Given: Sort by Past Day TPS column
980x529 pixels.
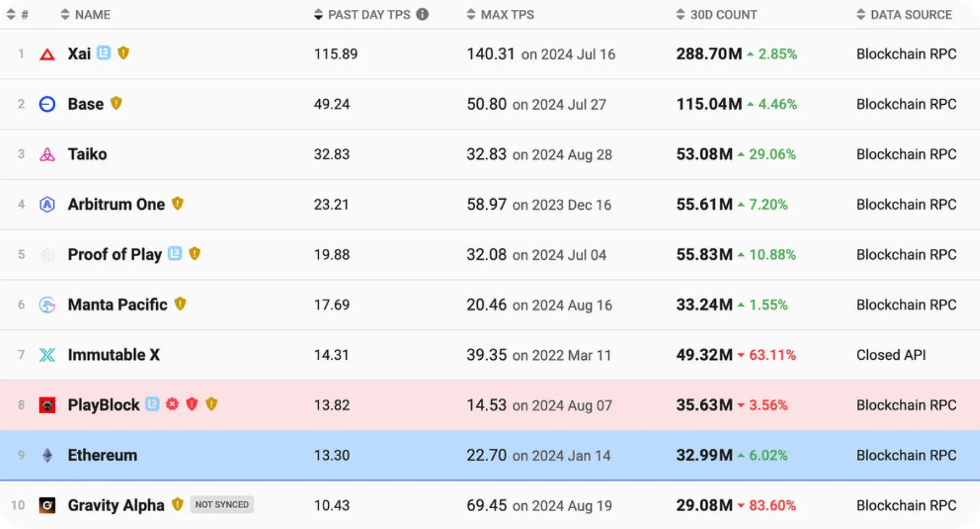Looking at the screenshot, I should click(362, 15).
